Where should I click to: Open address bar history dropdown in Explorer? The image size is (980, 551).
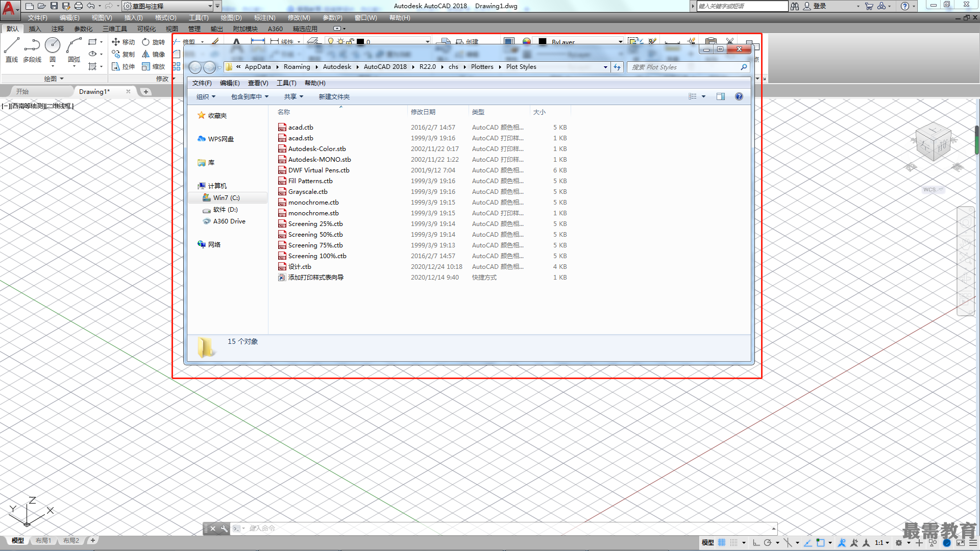605,67
